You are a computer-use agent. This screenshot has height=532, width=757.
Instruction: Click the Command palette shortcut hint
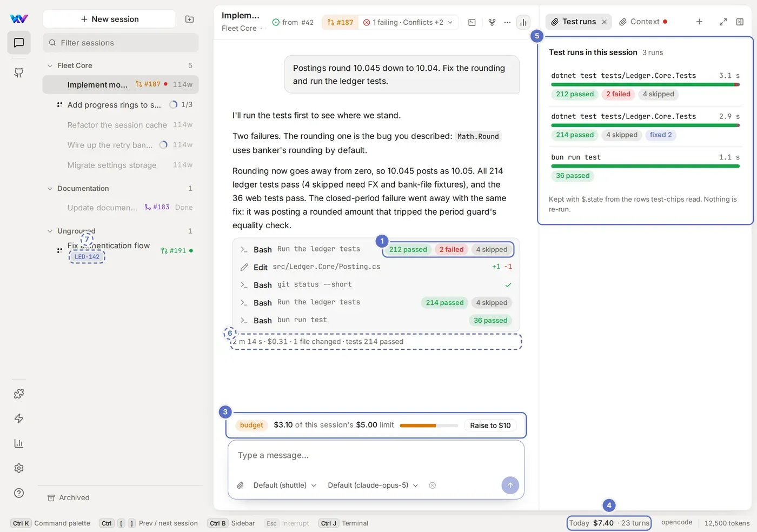tap(50, 523)
